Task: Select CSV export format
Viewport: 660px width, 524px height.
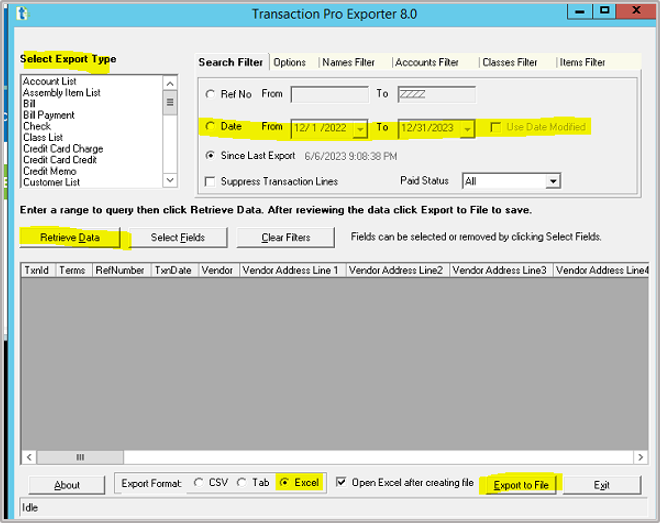Action: (x=198, y=483)
